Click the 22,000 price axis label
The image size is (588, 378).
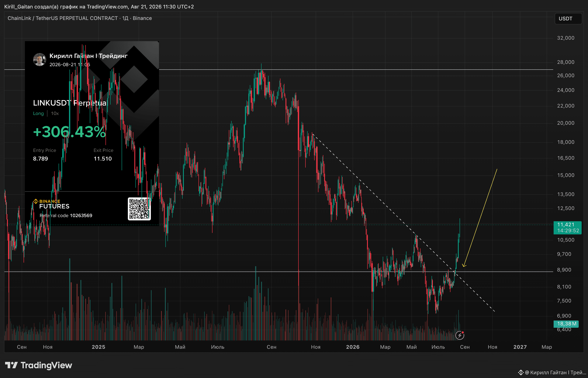(x=566, y=106)
